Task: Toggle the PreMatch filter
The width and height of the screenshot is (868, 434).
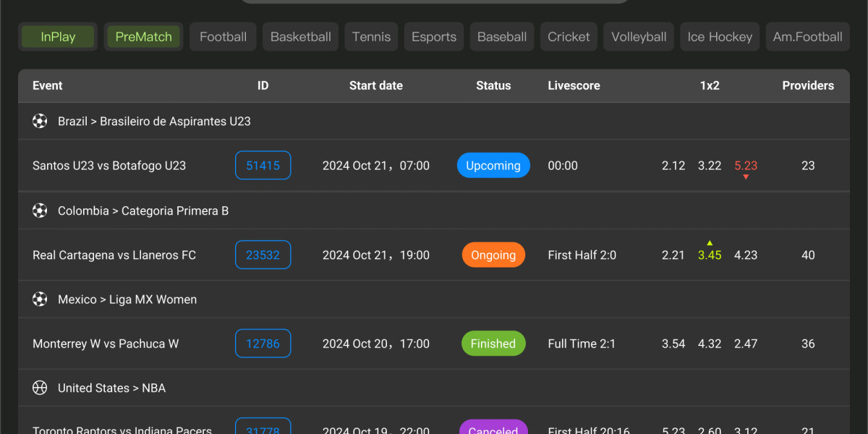Action: point(143,37)
